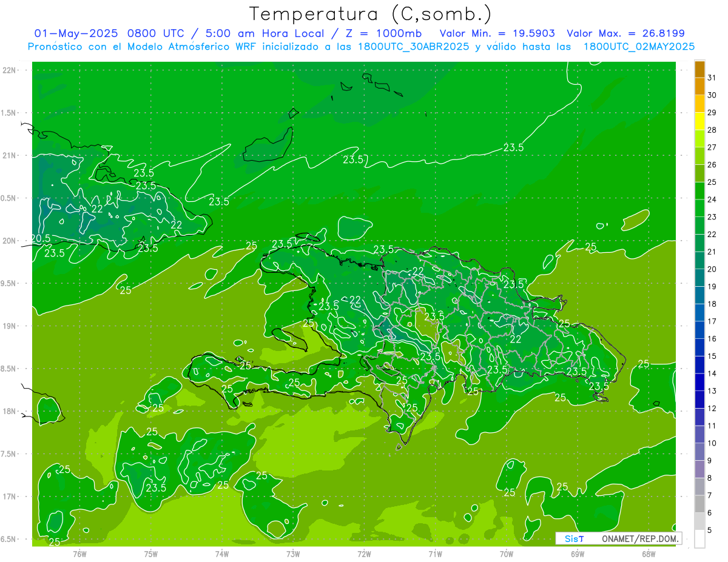Image resolution: width=728 pixels, height=562 pixels.
Task: Click the 'Temperatura (C,somb.)' map title
Action: [x=370, y=14]
